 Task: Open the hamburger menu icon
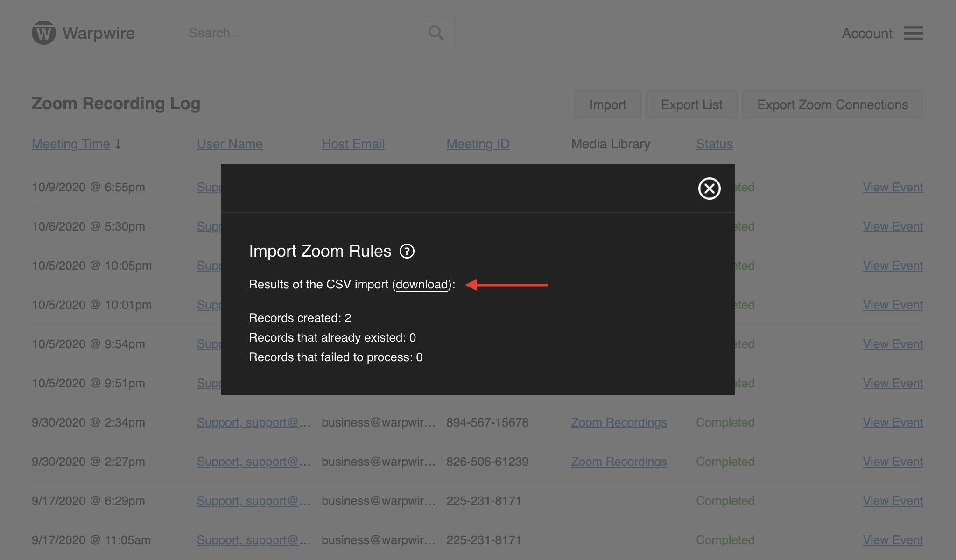tap(913, 33)
